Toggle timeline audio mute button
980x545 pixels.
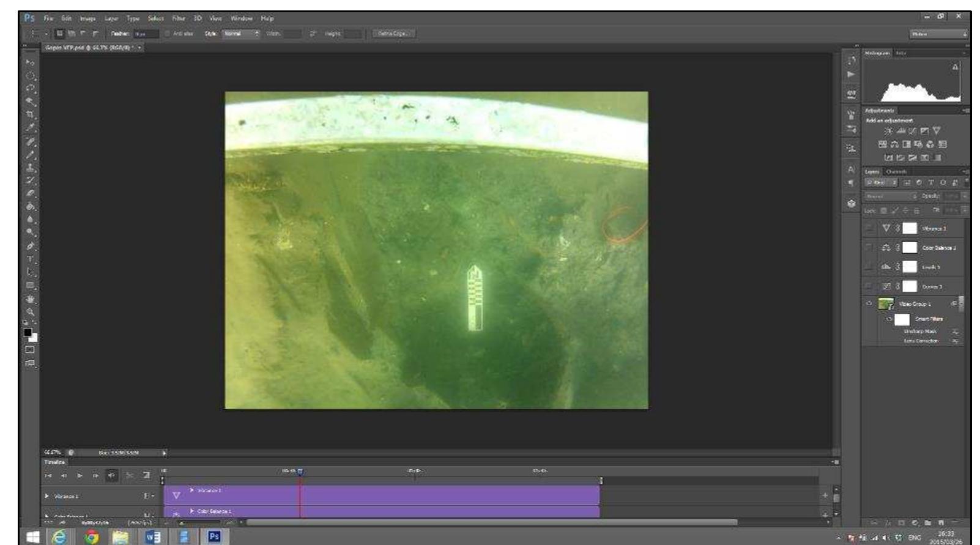[x=112, y=475]
